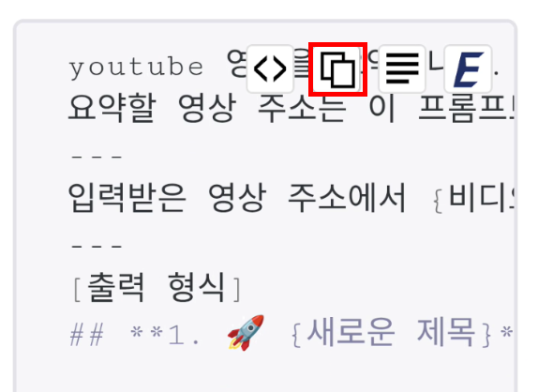Open the view source angle-brackets icon
The height and width of the screenshot is (392, 538).
click(270, 69)
